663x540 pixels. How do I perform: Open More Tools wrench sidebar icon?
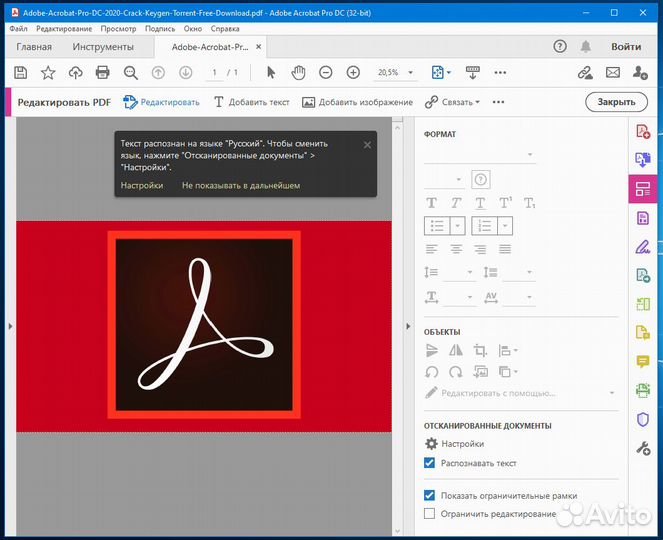(x=643, y=448)
